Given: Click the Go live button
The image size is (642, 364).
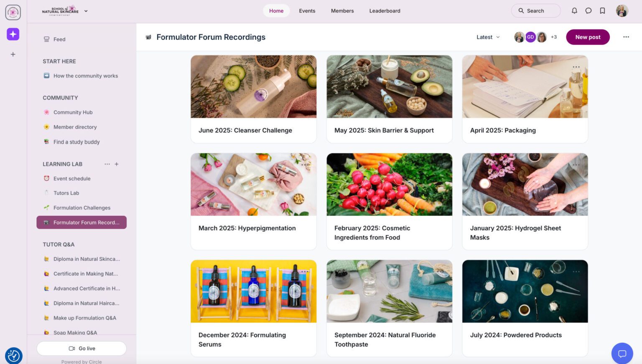Looking at the screenshot, I should (82, 349).
